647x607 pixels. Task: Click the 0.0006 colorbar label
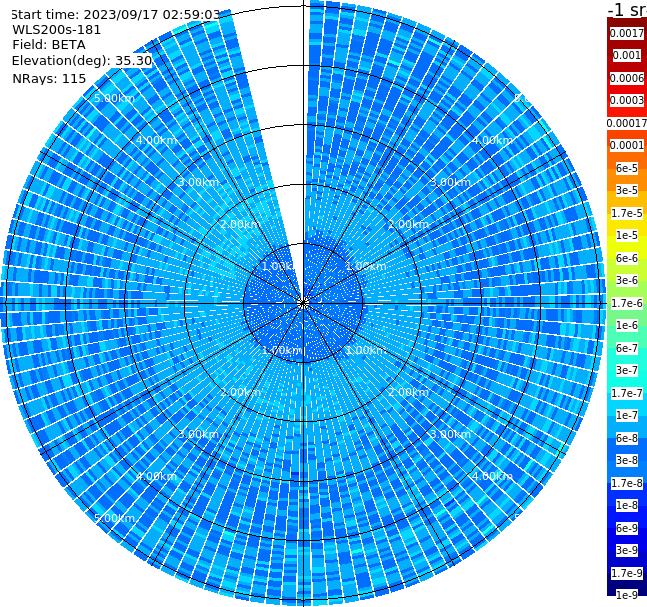point(627,78)
